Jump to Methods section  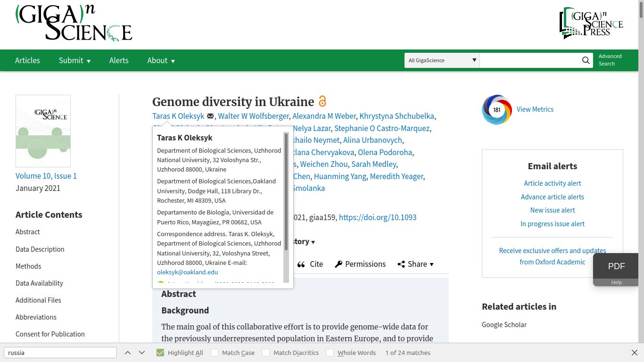point(28,266)
